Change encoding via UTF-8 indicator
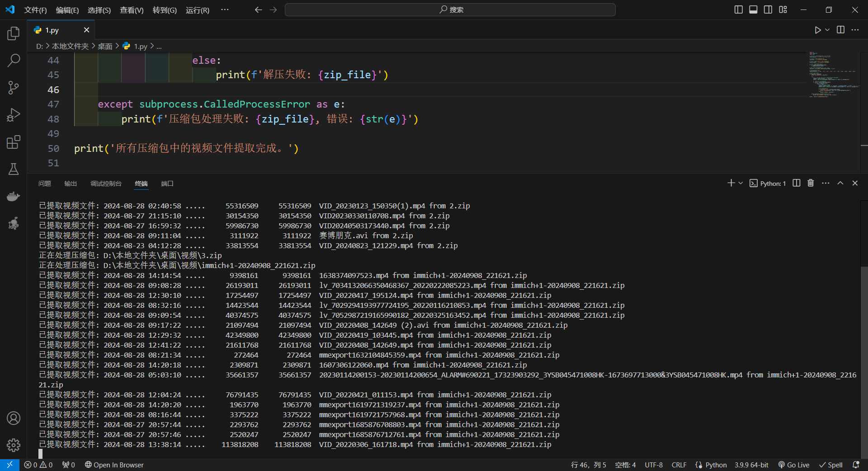This screenshot has width=868, height=471. 654,465
